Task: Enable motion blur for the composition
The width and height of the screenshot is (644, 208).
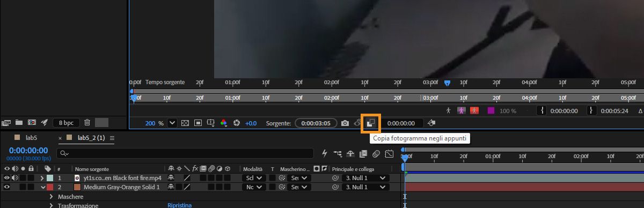Action: 376,153
